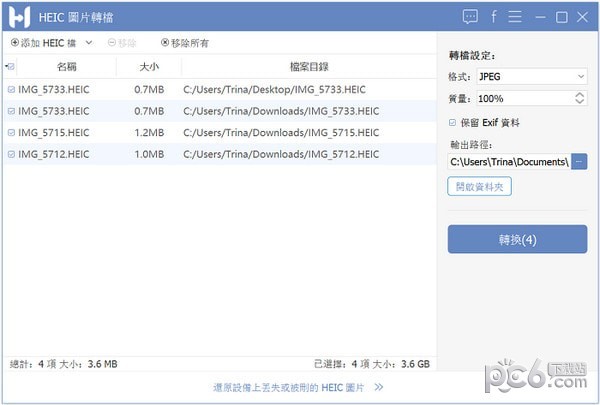600x405 pixels.
Task: Sort by the 名稱 column header
Action: (66, 67)
